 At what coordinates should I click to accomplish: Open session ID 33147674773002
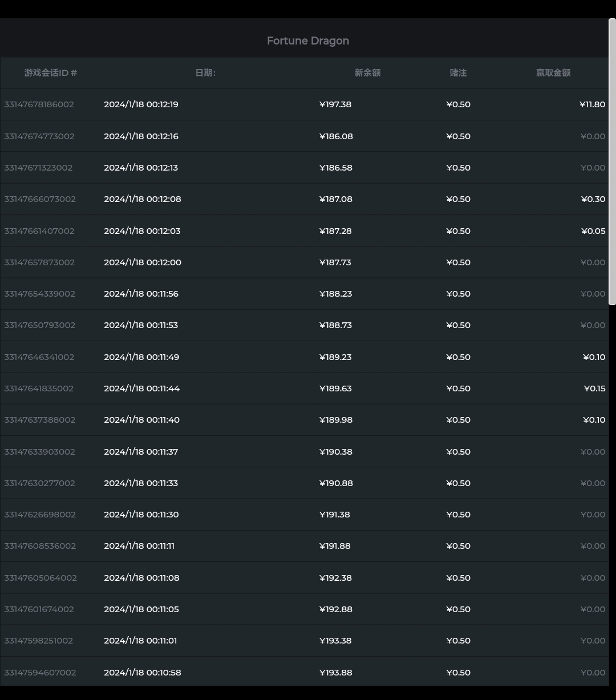[39, 136]
